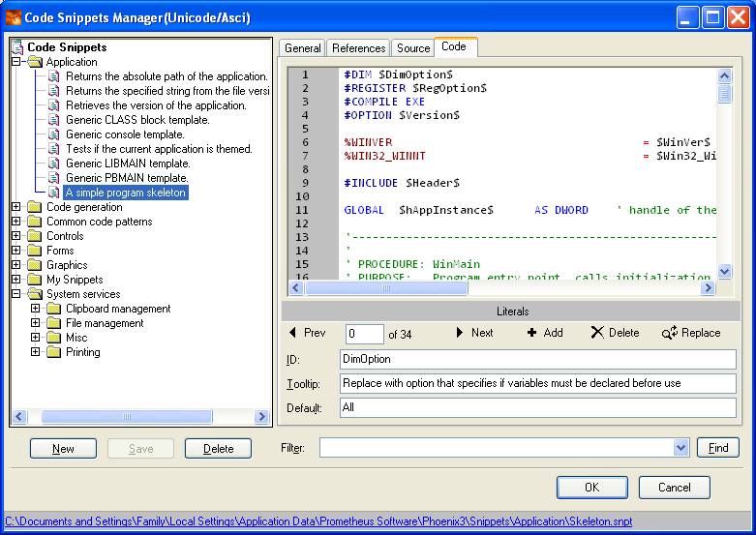The width and height of the screenshot is (756, 535).
Task: Click the code editor vertical scrollbar thumb
Action: [x=724, y=94]
